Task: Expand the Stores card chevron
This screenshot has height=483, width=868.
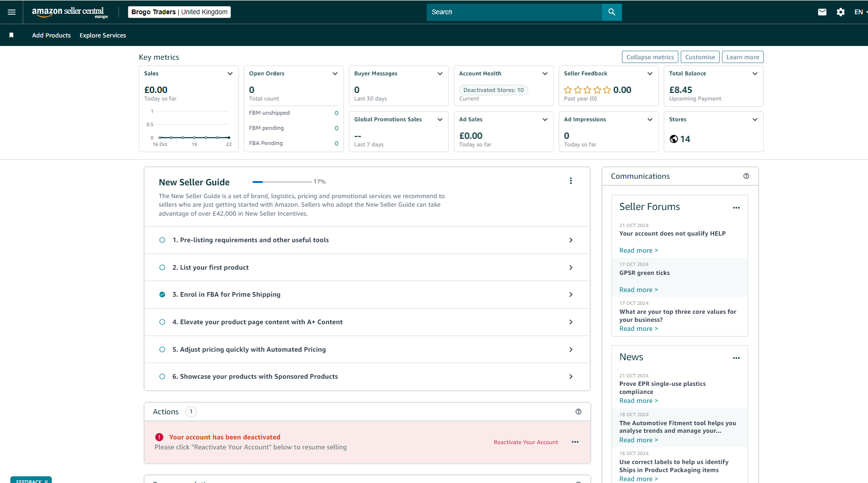Action: coord(755,119)
